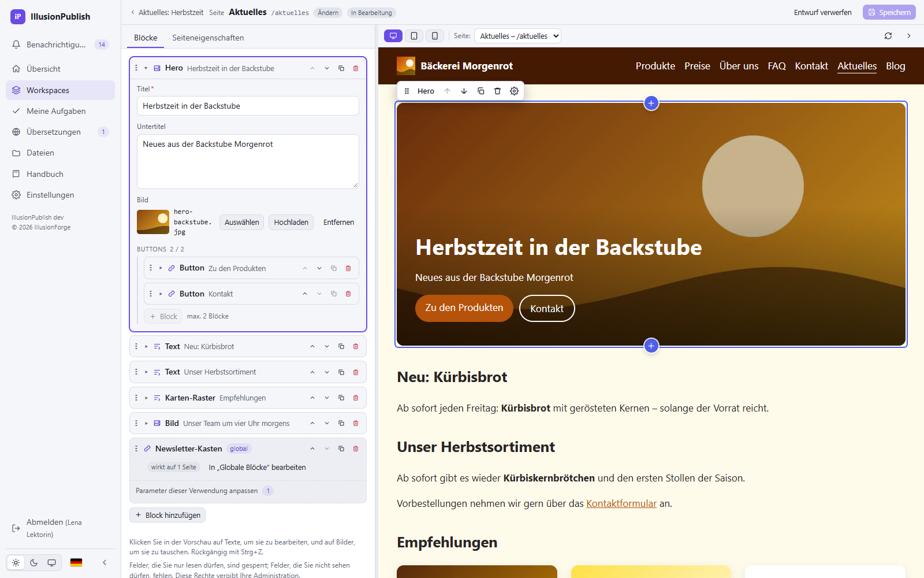The height and width of the screenshot is (578, 924).
Task: Open Workspaces in sidebar
Action: [60, 90]
